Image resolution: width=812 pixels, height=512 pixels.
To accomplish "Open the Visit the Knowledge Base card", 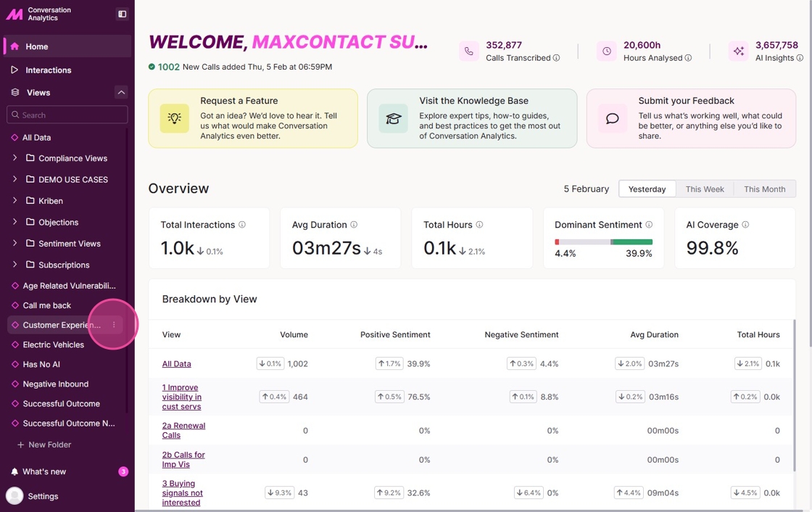I will click(x=472, y=118).
